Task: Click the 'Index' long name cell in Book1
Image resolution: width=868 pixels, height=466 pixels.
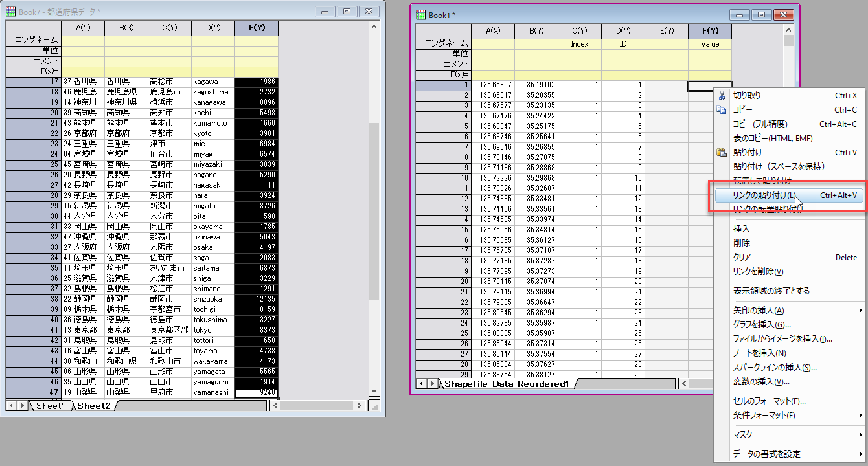Action: [x=580, y=44]
